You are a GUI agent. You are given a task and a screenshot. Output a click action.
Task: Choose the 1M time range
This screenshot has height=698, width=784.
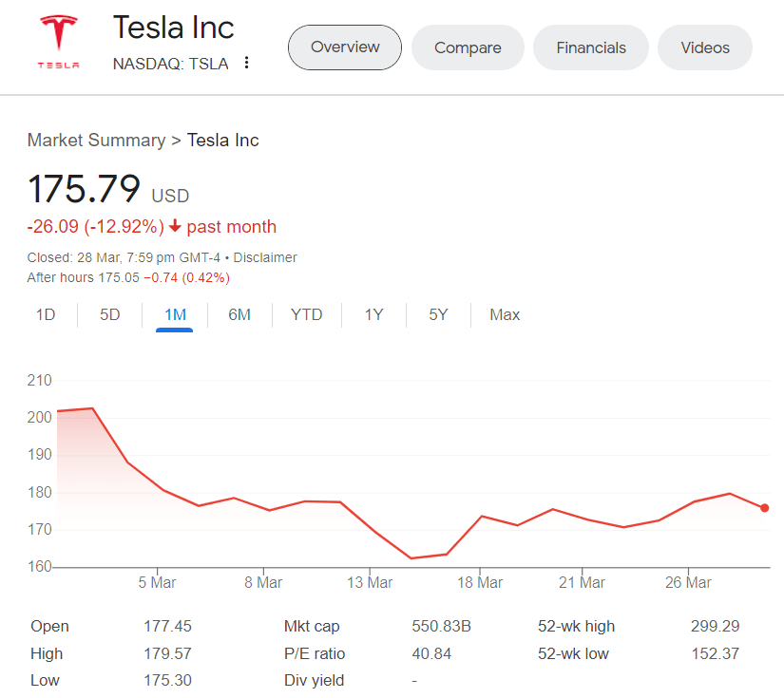(175, 315)
